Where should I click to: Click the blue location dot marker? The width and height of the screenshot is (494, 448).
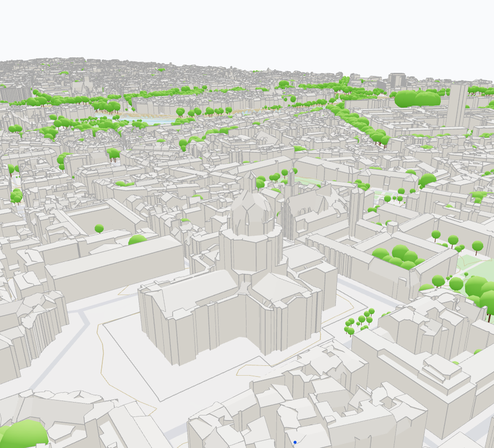pos(295,442)
